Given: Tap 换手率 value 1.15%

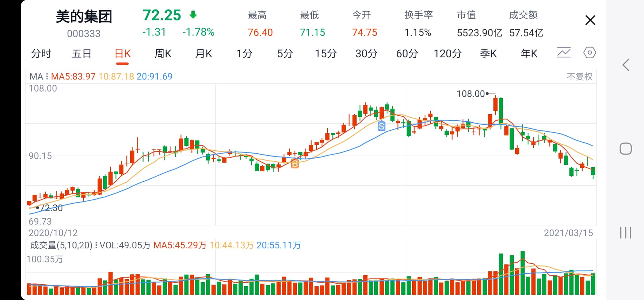Looking at the screenshot, I should point(418,33).
